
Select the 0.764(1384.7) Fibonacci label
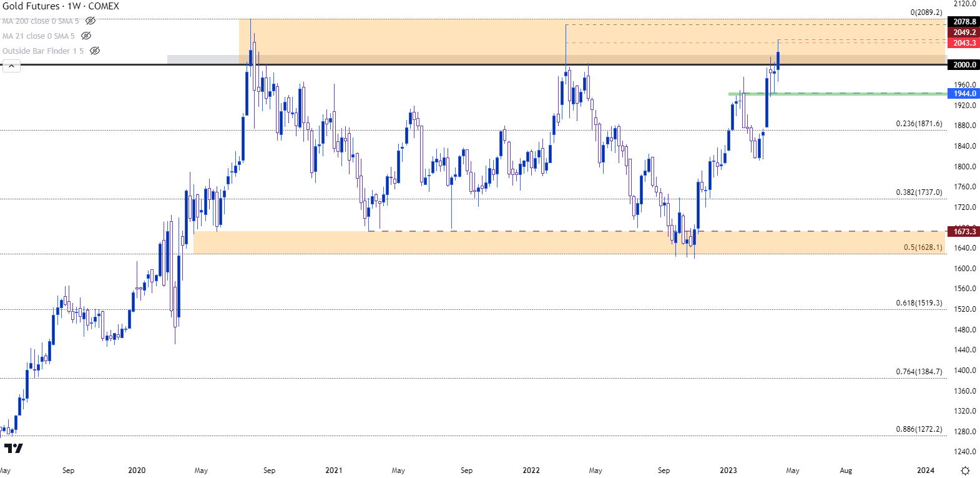(x=919, y=372)
